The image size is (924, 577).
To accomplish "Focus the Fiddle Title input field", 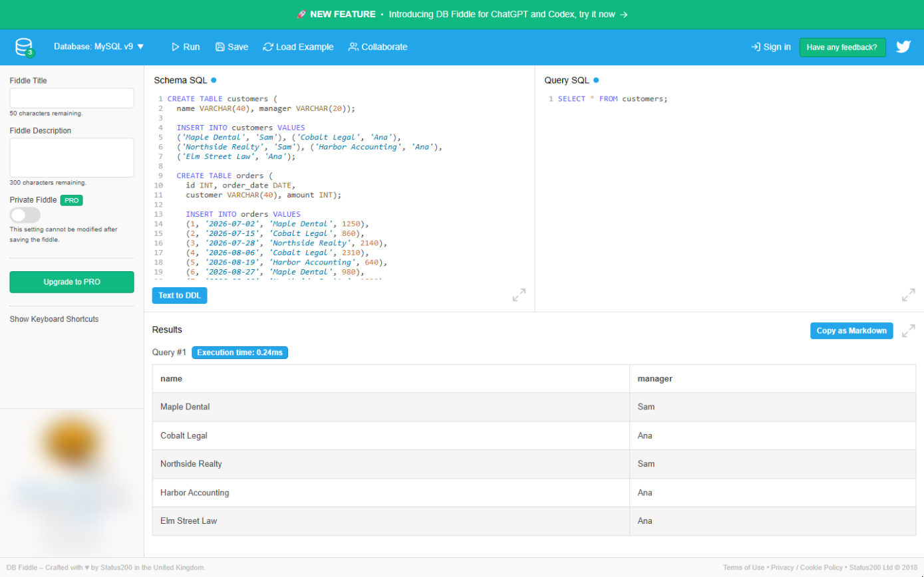I will pyautogui.click(x=72, y=98).
